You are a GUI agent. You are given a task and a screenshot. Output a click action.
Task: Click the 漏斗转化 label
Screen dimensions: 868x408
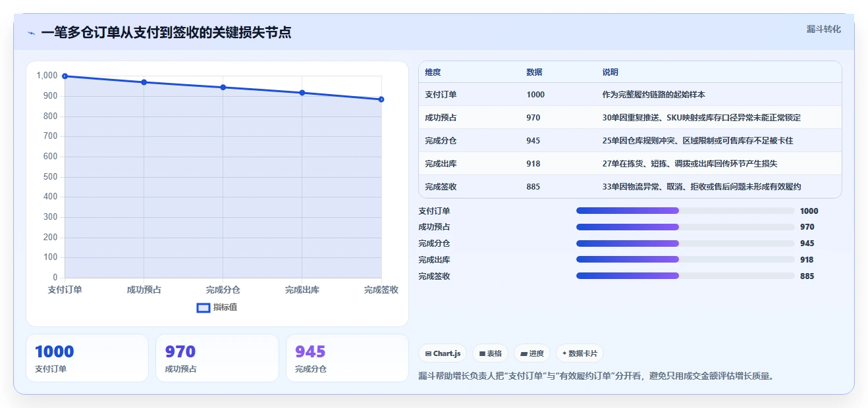(x=824, y=29)
